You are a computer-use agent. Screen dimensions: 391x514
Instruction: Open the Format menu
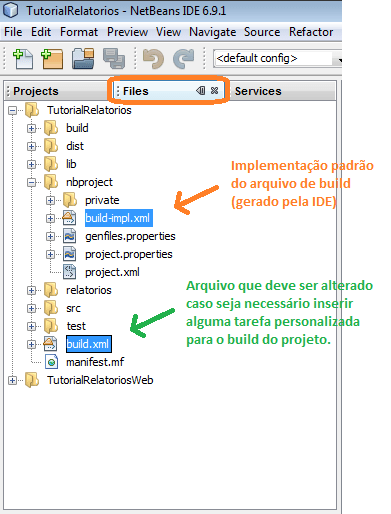(79, 32)
